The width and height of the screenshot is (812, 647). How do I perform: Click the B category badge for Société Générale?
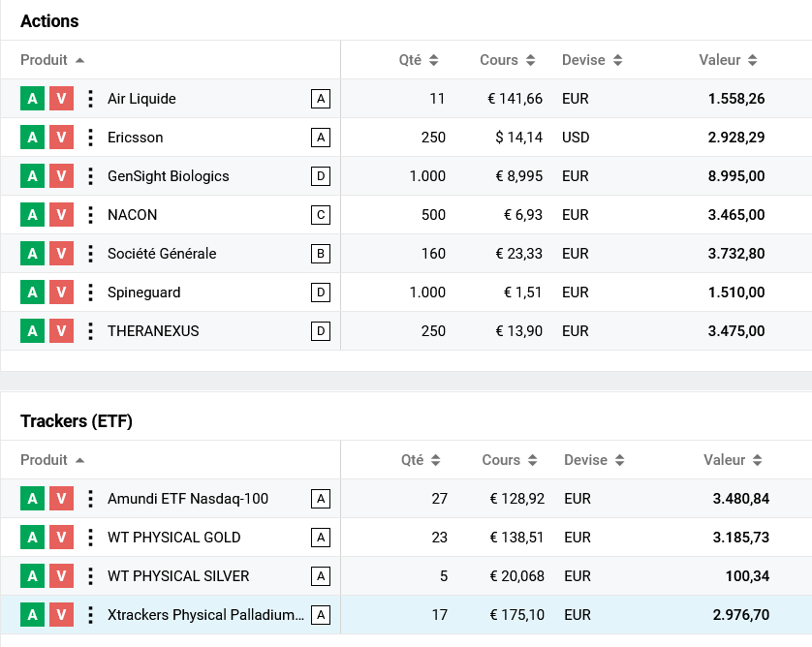[321, 254]
